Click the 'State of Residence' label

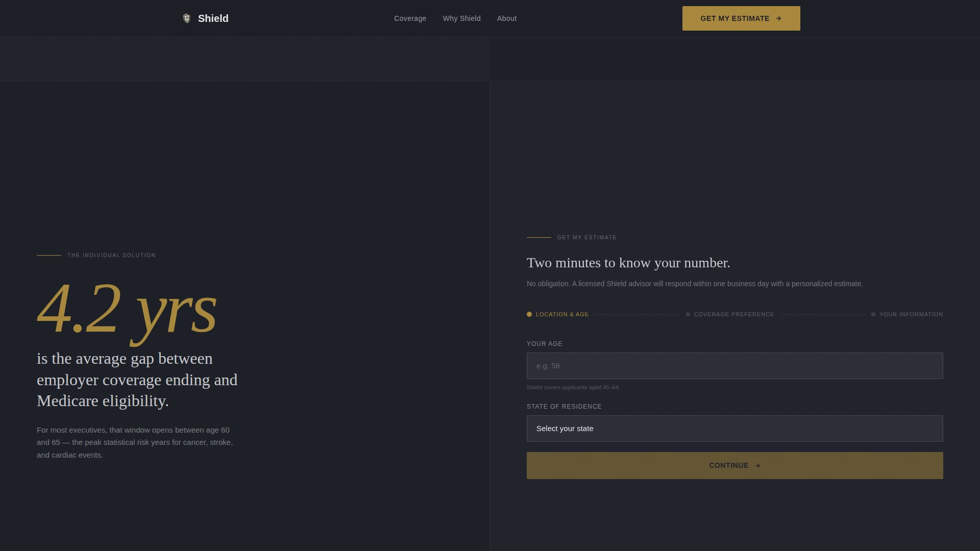pos(564,407)
